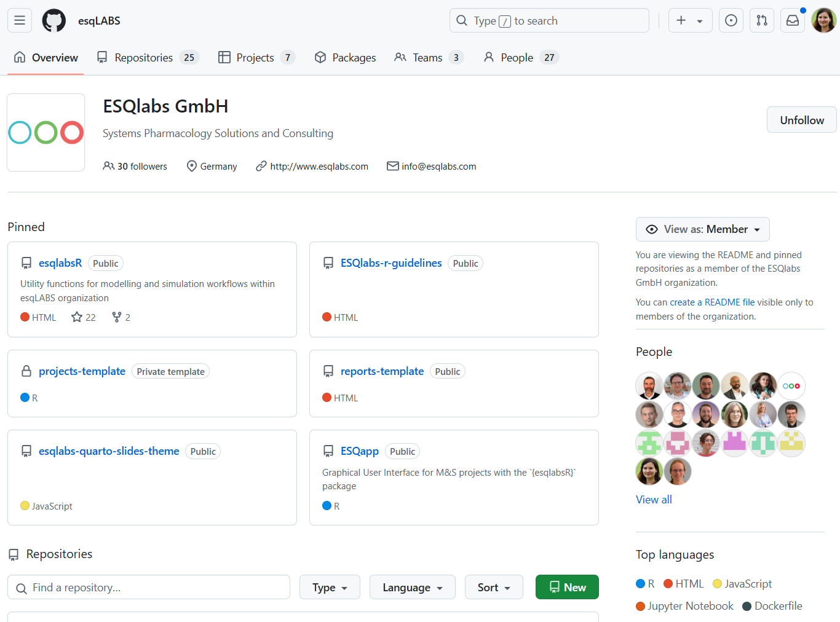
Task: Click the View all people link
Action: (x=654, y=499)
